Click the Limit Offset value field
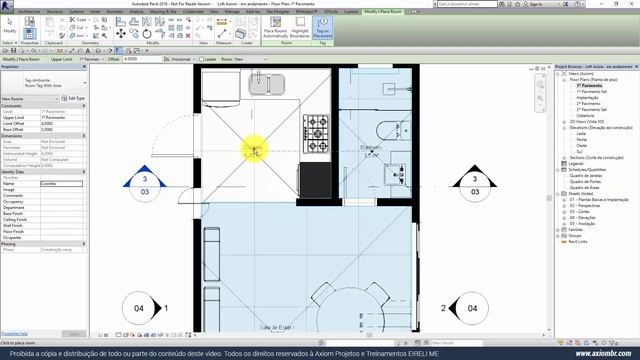 (x=62, y=123)
